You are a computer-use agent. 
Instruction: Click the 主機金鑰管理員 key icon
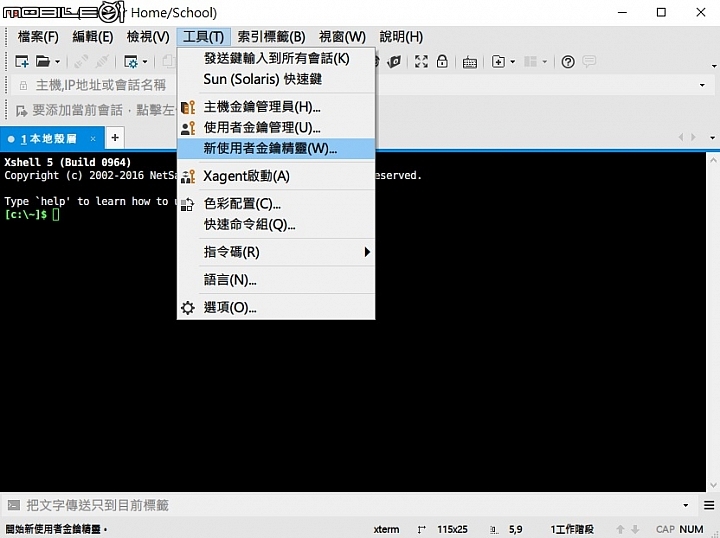pos(188,107)
